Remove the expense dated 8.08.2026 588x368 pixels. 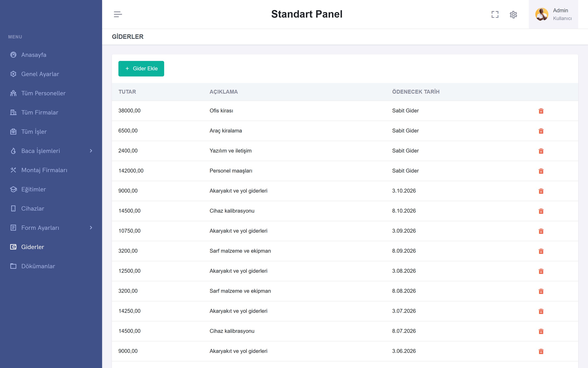click(541, 291)
